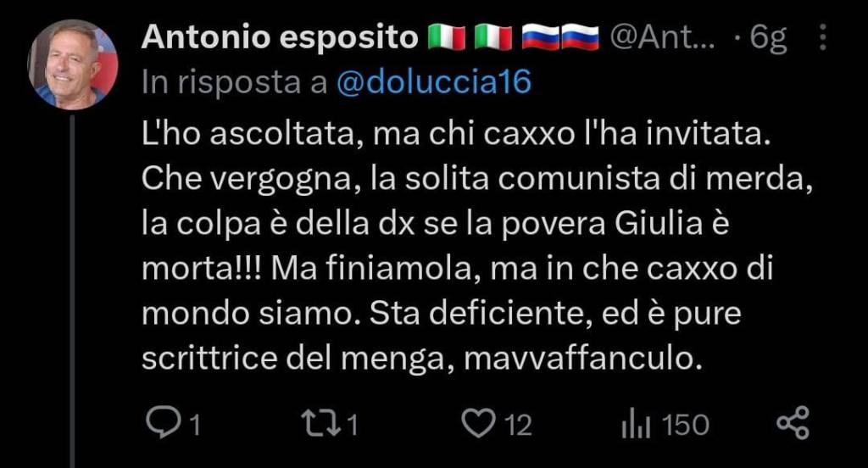Click the 6g timestamp of the tweet
Screen dimensions: 868x468
[768, 38]
